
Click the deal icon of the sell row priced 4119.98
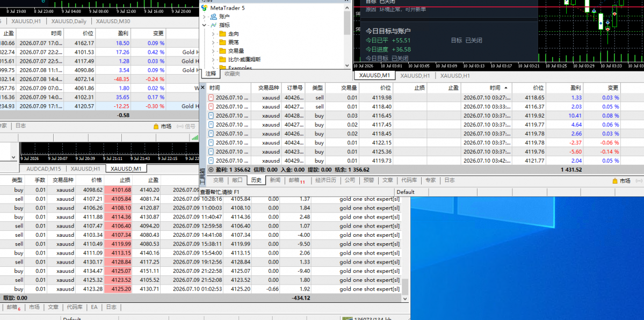(x=211, y=98)
